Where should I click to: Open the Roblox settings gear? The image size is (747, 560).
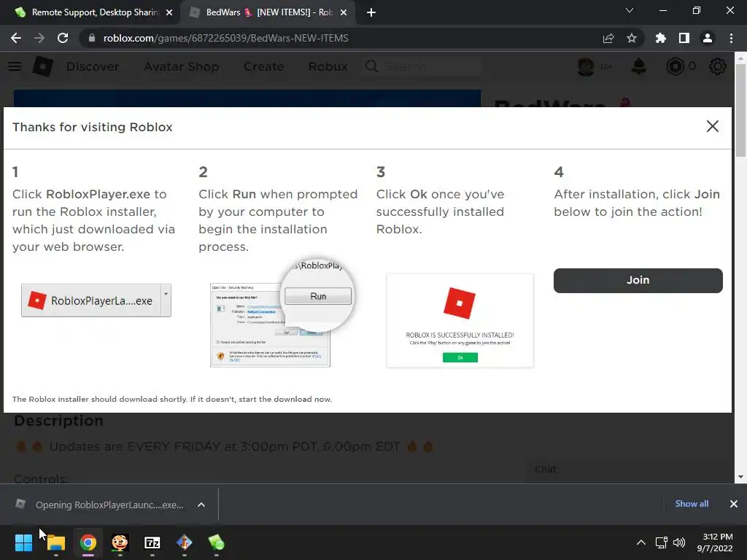click(718, 66)
